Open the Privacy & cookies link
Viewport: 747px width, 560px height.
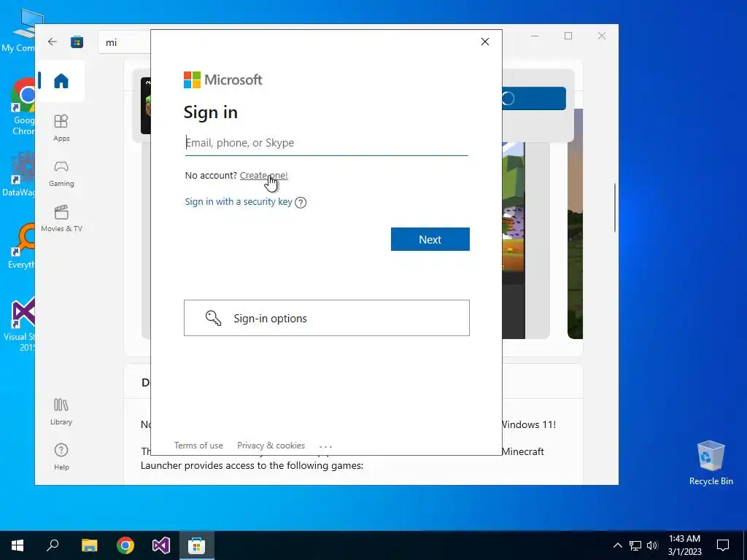[x=271, y=446]
